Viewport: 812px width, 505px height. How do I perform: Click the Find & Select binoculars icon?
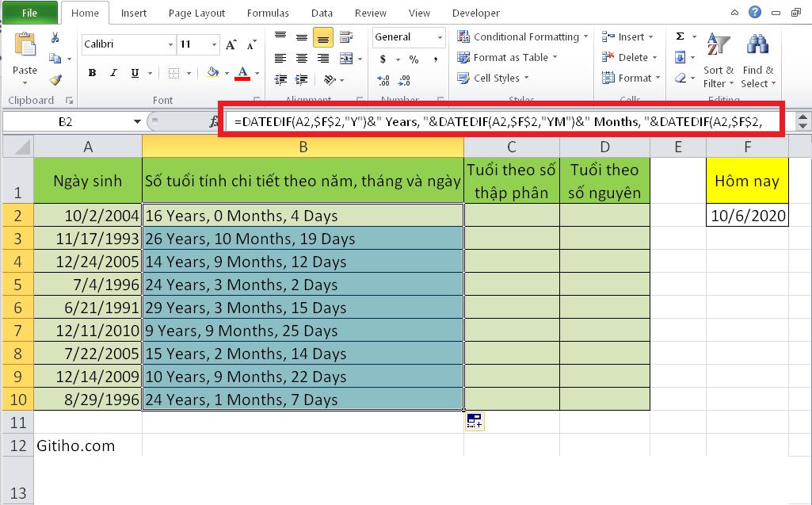(757, 45)
